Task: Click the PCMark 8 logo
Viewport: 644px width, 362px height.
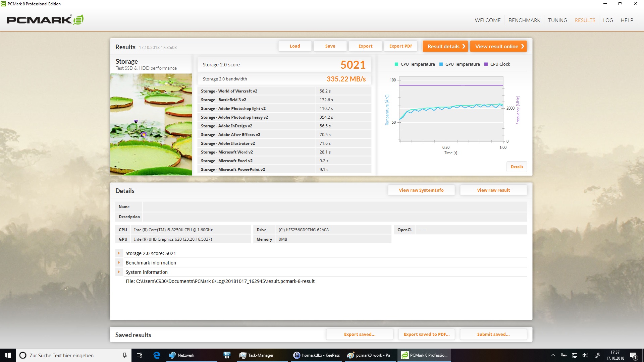Action: [45, 20]
